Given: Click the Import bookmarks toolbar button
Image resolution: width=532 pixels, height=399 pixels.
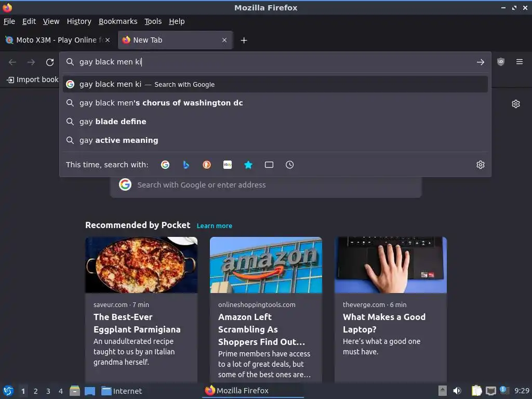Looking at the screenshot, I should [x=33, y=79].
